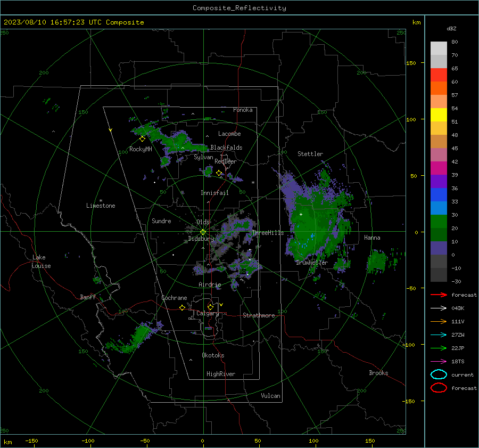Click the Okotoks city label
This screenshot has height=448, width=479.
[x=213, y=355]
